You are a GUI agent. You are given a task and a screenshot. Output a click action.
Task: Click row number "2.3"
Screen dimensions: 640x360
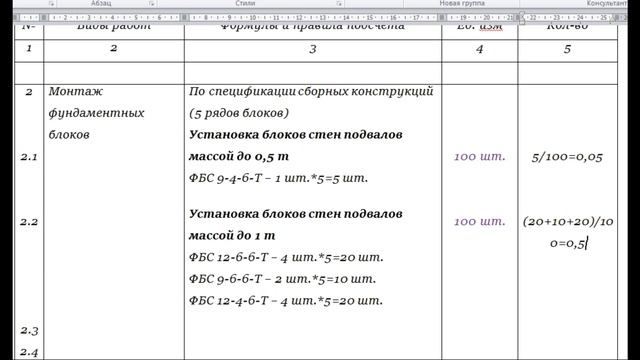[x=29, y=331]
